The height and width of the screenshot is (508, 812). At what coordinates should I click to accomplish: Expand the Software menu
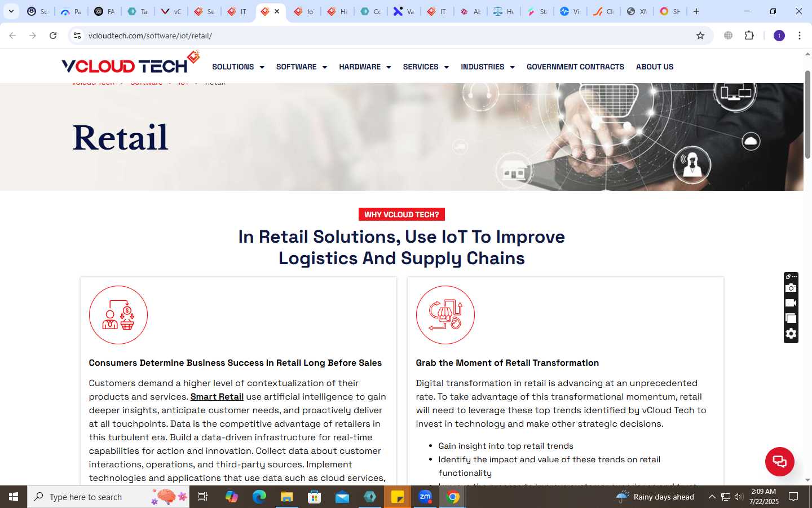tap(302, 67)
